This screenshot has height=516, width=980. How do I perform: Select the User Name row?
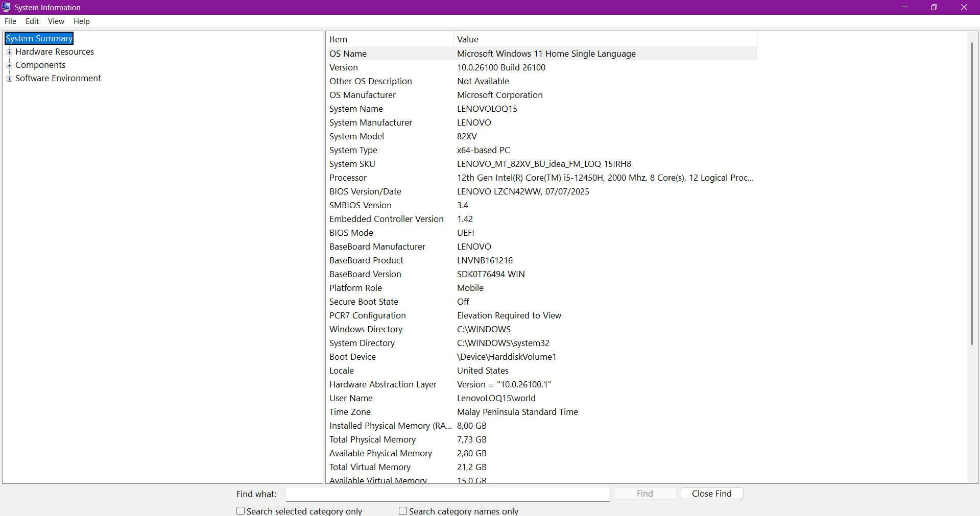(x=541, y=398)
